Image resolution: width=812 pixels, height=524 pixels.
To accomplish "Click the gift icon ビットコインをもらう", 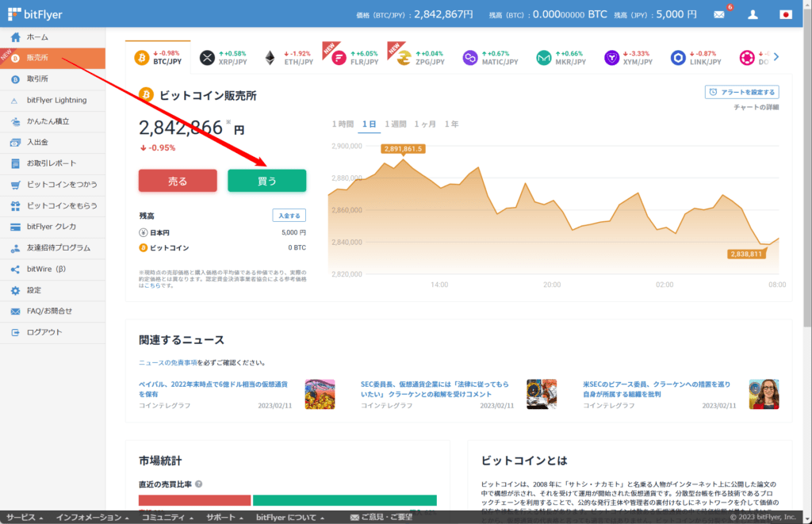I will [x=16, y=205].
